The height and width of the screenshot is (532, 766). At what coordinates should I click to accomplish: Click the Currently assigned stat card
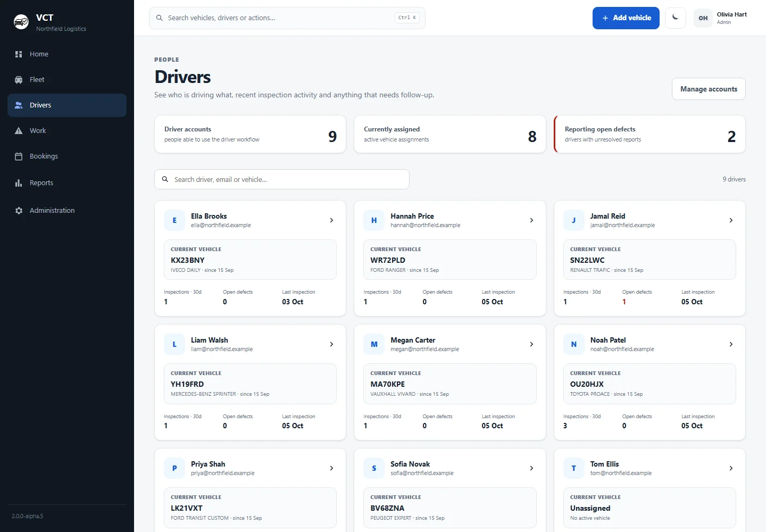coord(450,135)
